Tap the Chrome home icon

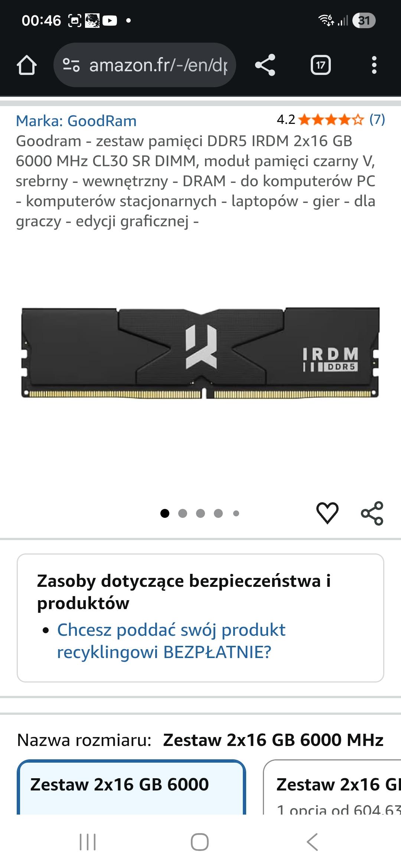pos(27,65)
